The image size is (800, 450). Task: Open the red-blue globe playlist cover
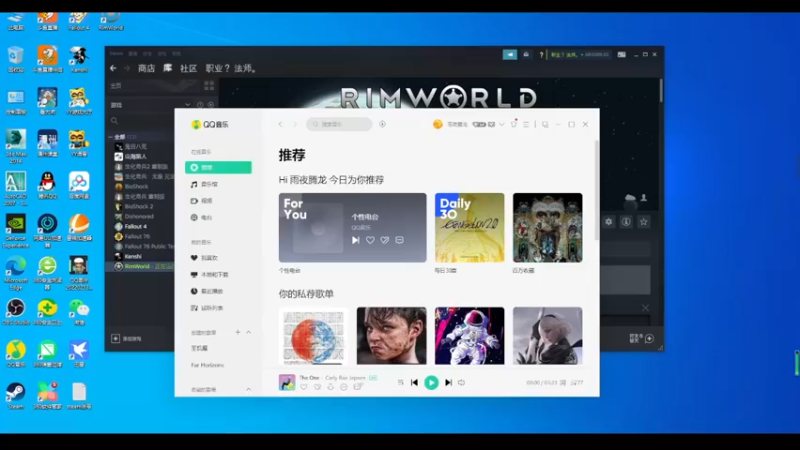[x=313, y=336]
